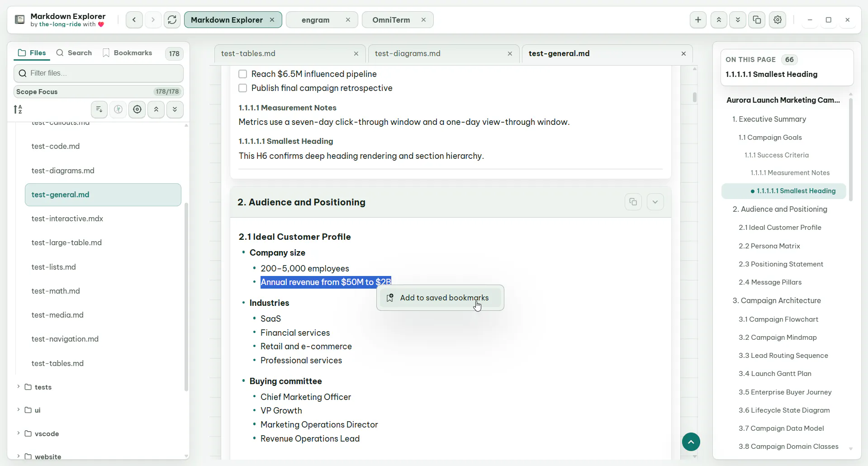Click the A-Z sort order icon
Image resolution: width=868 pixels, height=466 pixels.
point(18,109)
